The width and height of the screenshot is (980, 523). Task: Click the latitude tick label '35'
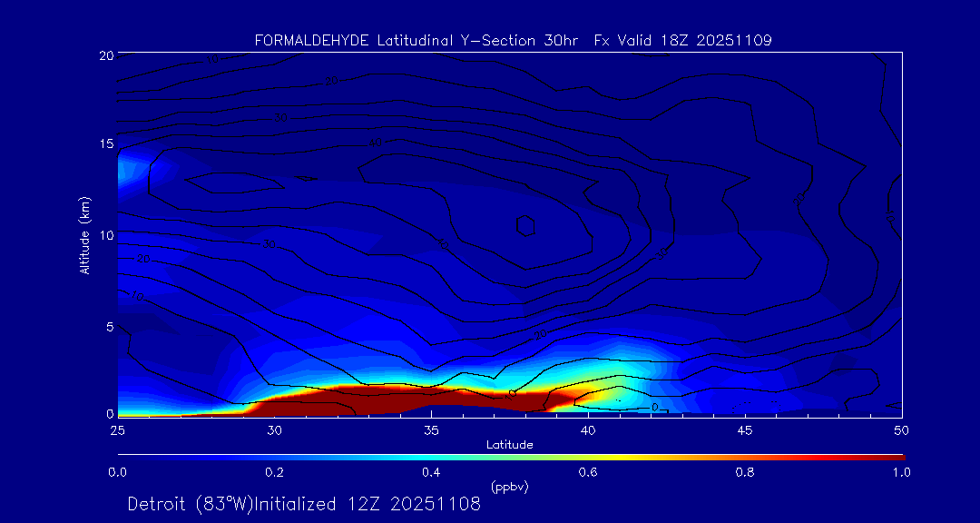pyautogui.click(x=431, y=429)
